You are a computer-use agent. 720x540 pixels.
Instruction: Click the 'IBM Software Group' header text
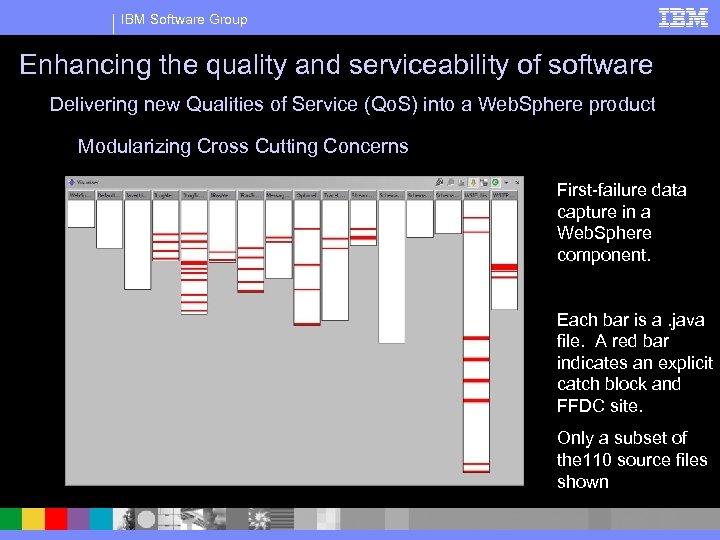[x=184, y=19]
